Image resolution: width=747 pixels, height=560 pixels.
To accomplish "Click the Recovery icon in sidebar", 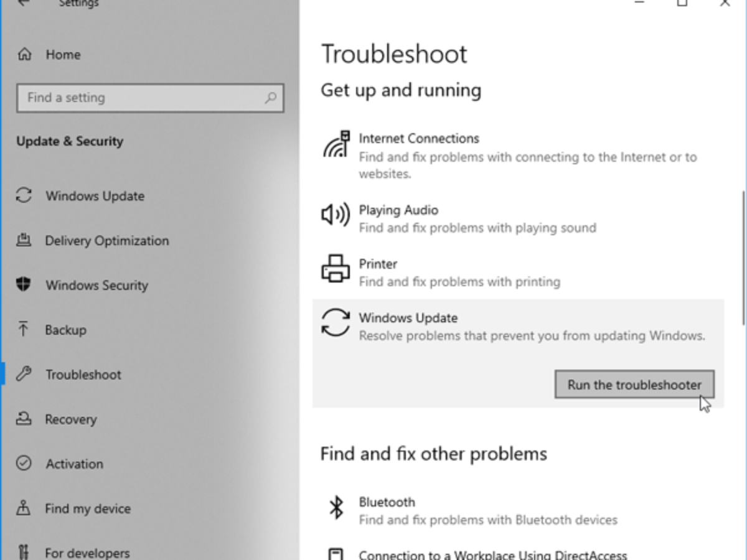I will [x=24, y=419].
